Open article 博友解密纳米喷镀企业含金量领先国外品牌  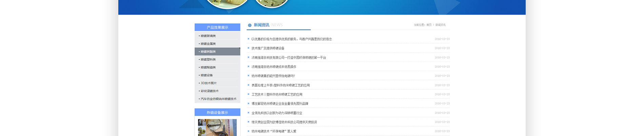point(280,104)
